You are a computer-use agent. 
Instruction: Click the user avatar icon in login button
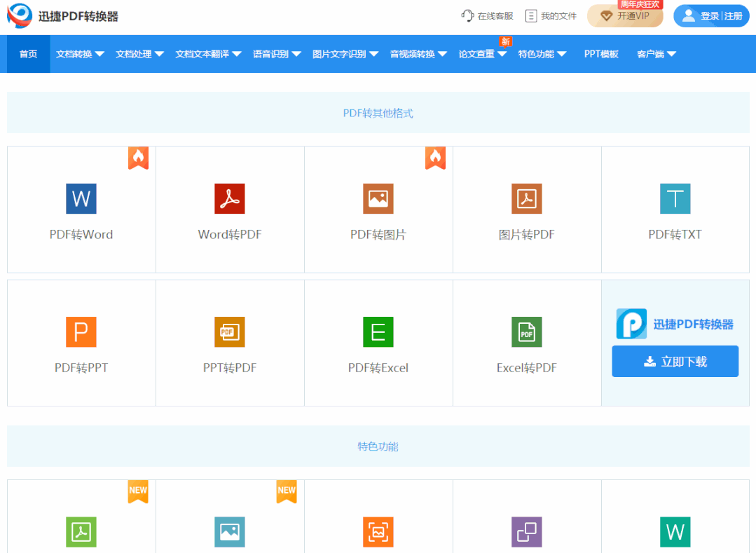689,16
